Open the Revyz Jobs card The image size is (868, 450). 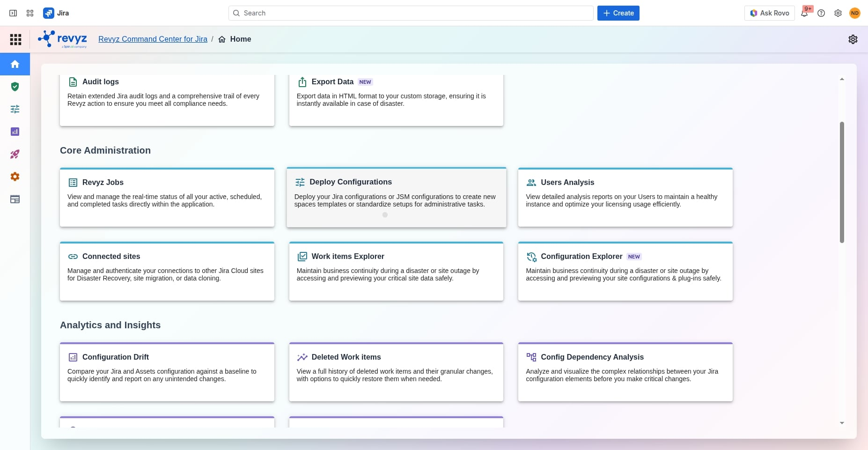[167, 198]
